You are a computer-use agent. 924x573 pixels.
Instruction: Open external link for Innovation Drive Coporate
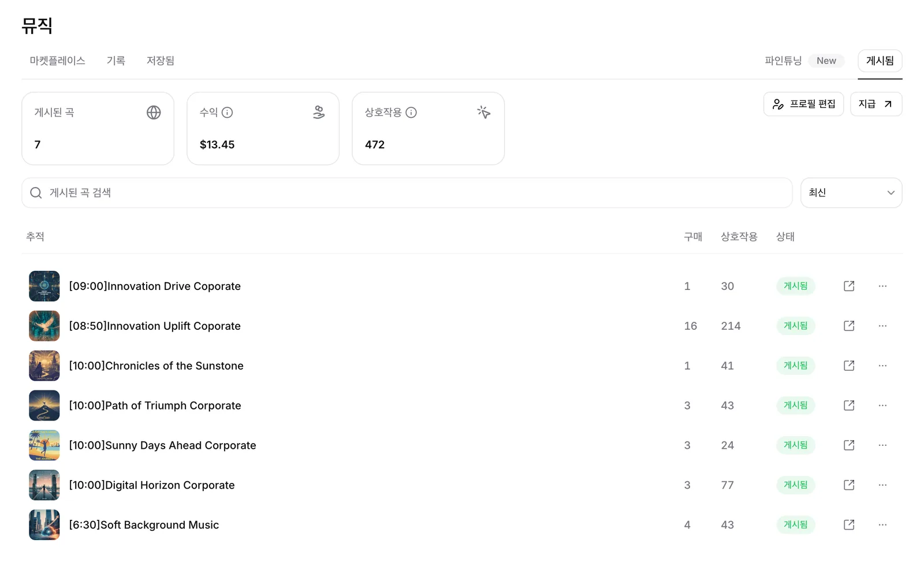(848, 286)
